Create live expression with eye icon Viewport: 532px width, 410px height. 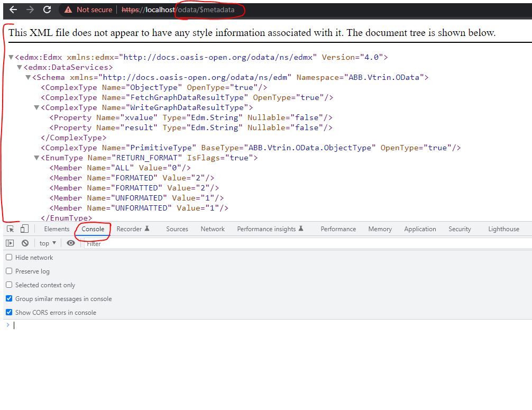[x=70, y=243]
